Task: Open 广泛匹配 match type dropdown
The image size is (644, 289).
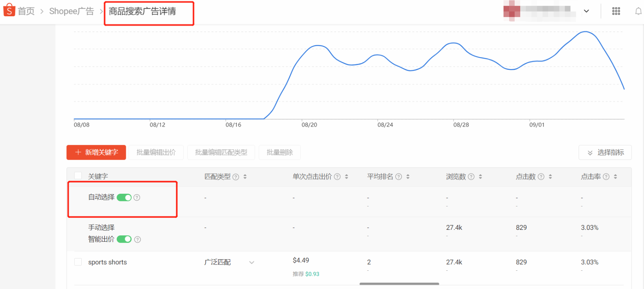Action: [x=229, y=262]
